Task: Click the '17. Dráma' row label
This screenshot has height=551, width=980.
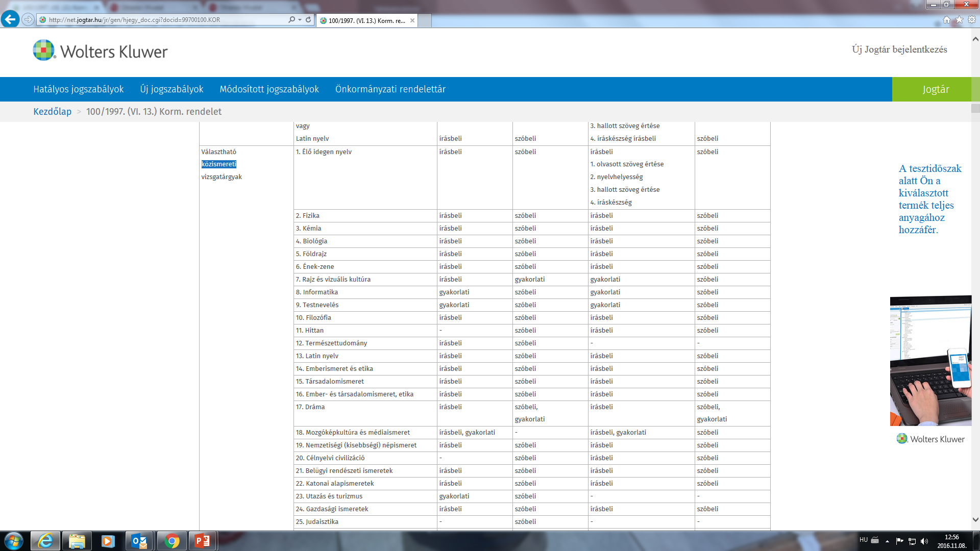Action: [310, 407]
